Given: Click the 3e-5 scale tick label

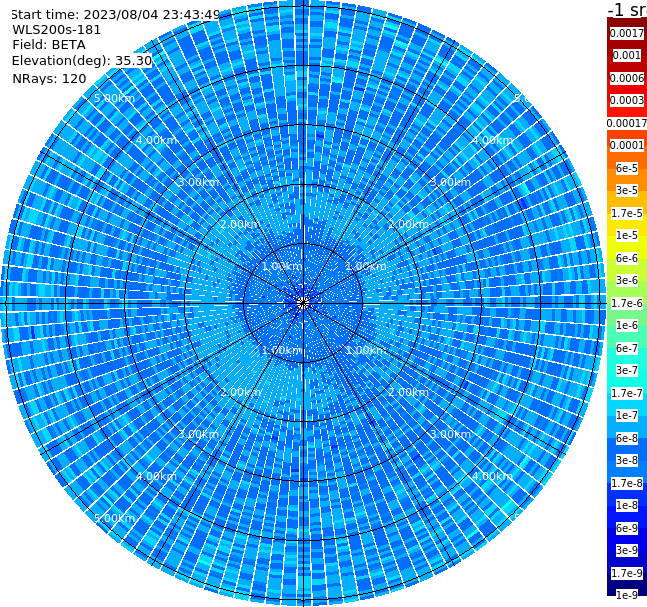Looking at the screenshot, I should click(627, 190).
